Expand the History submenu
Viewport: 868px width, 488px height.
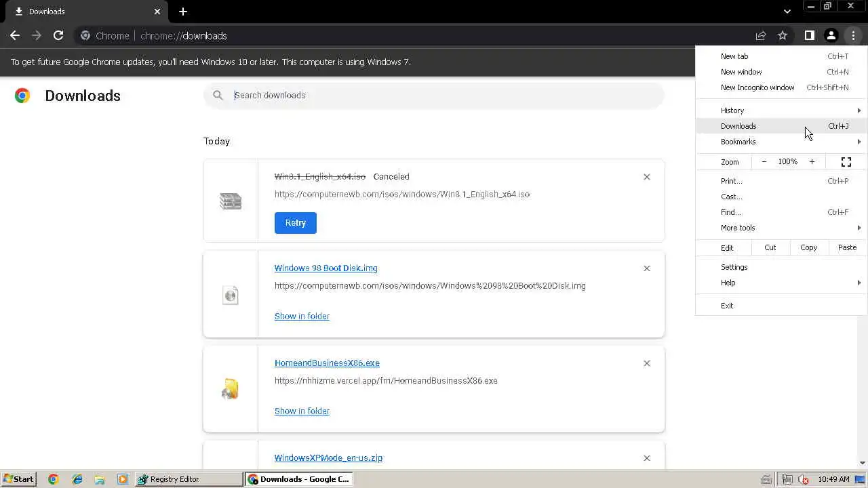point(781,110)
